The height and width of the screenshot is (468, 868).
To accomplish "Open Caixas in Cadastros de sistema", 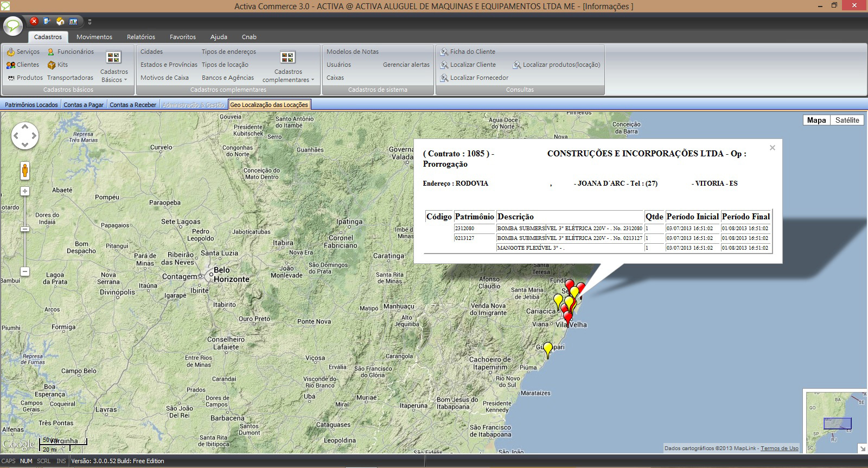I will coord(335,78).
